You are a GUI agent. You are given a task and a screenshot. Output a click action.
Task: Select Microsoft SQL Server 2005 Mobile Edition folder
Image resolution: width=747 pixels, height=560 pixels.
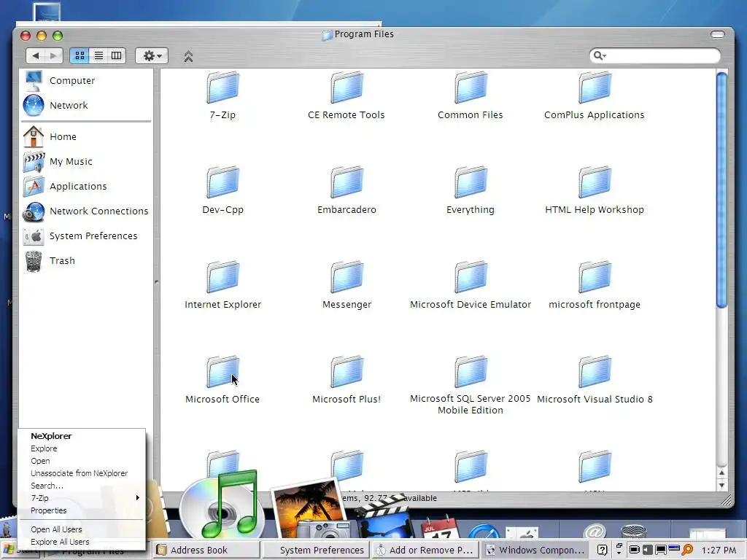pyautogui.click(x=471, y=372)
